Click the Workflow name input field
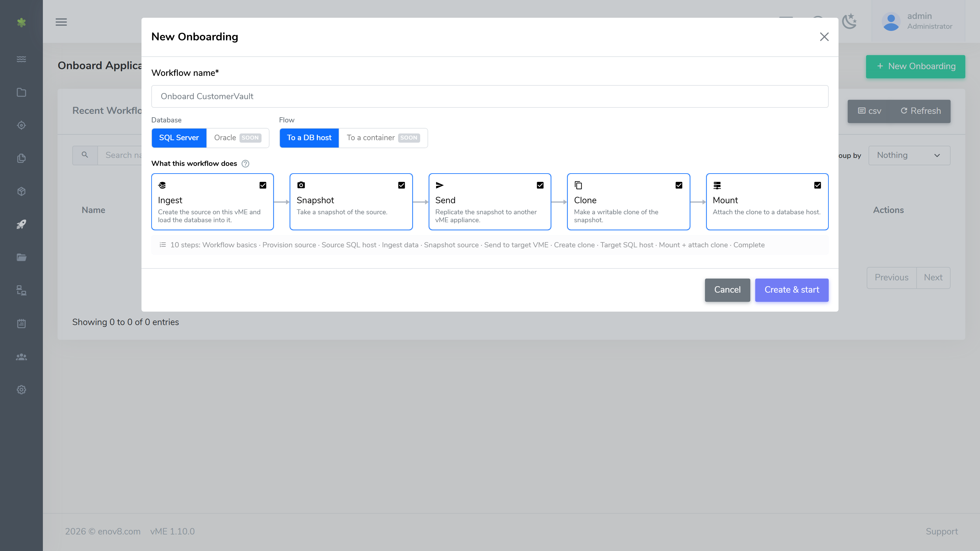Screen dimensions: 980x551 (x=490, y=96)
